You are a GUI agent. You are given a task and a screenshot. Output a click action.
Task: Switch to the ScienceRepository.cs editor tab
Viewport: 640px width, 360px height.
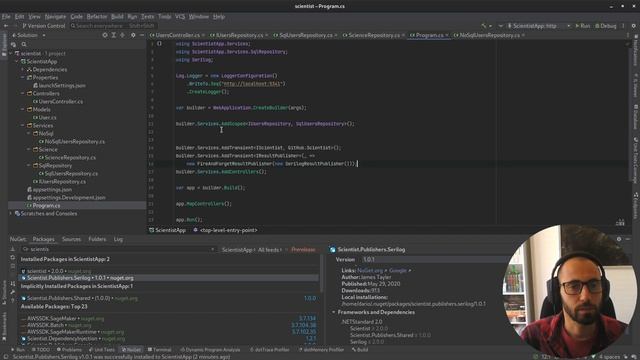pyautogui.click(x=374, y=35)
